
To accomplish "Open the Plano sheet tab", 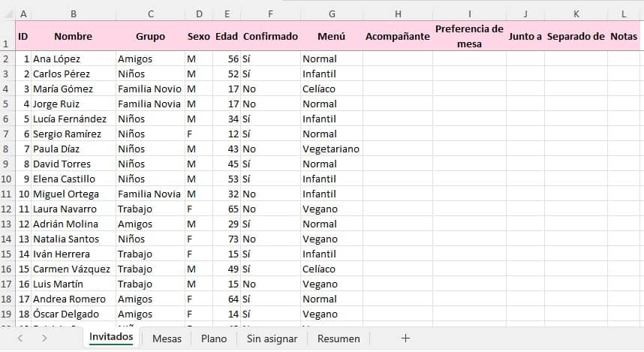I will coord(214,338).
